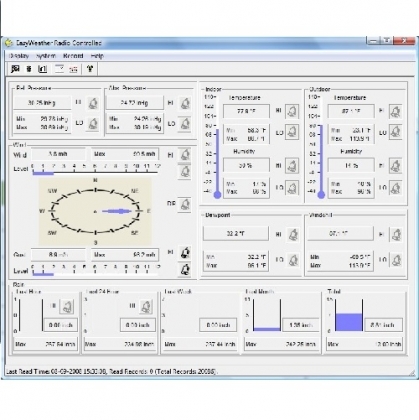Select the Wind speed current value field
This screenshot has height=420, width=419.
pyautogui.click(x=58, y=154)
